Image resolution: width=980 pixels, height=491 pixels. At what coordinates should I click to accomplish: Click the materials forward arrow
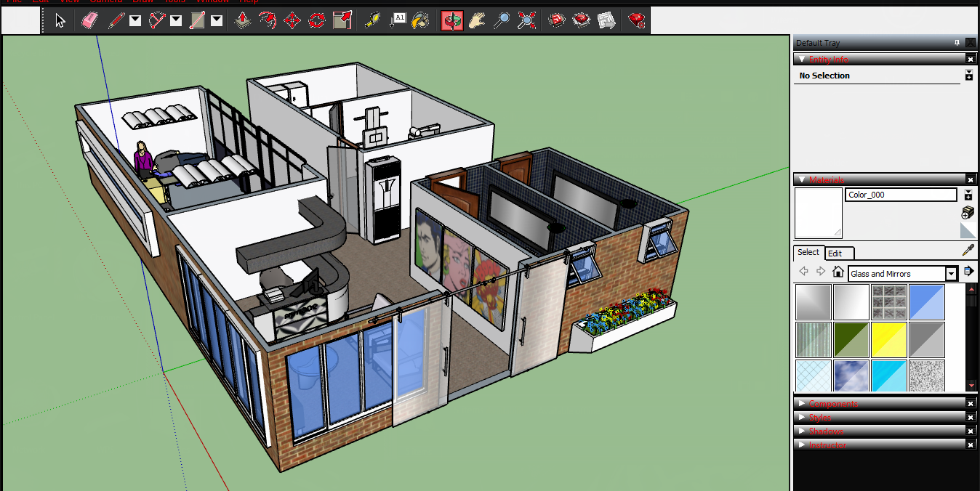[x=821, y=272]
